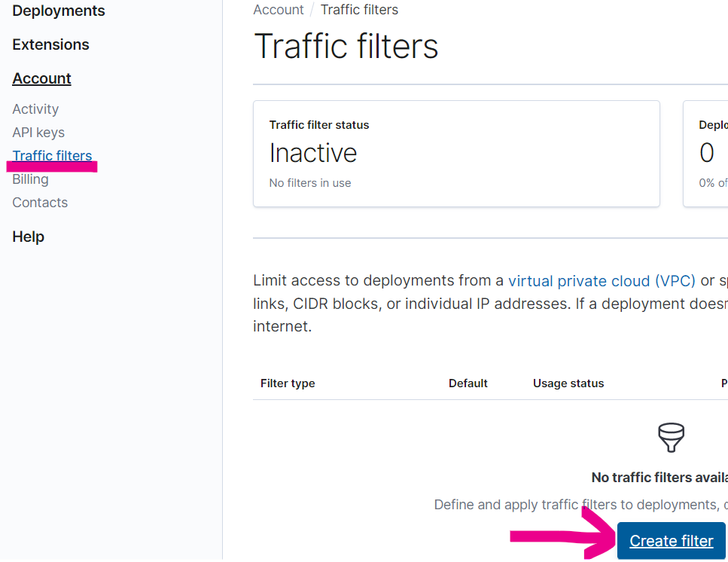Select the Account sidebar heading
This screenshot has width=728, height=562.
click(41, 78)
